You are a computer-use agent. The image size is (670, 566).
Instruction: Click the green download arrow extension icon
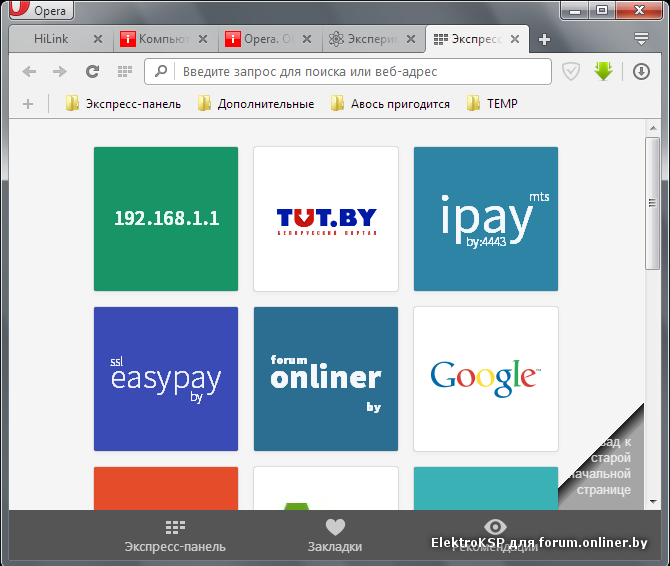(x=603, y=71)
